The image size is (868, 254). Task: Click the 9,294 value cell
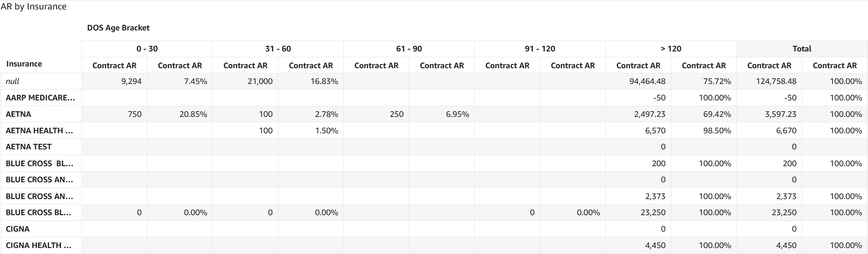131,82
